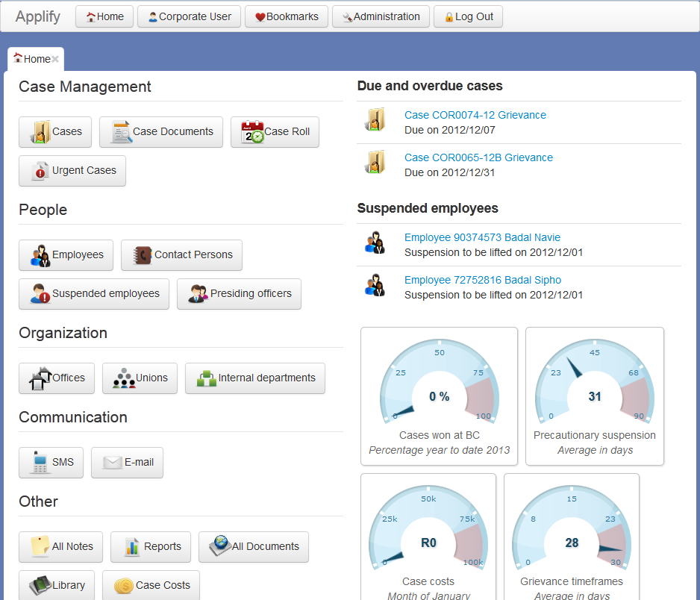The height and width of the screenshot is (600, 700).
Task: Open the Administration menu
Action: pyautogui.click(x=381, y=16)
